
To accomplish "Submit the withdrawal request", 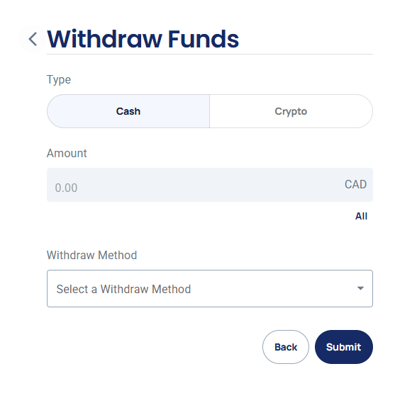I will click(x=344, y=347).
